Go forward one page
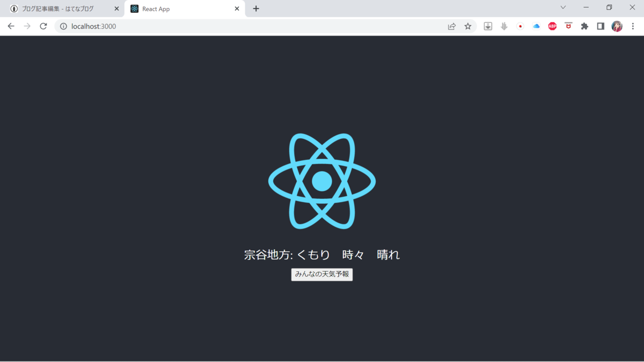 pyautogui.click(x=27, y=26)
